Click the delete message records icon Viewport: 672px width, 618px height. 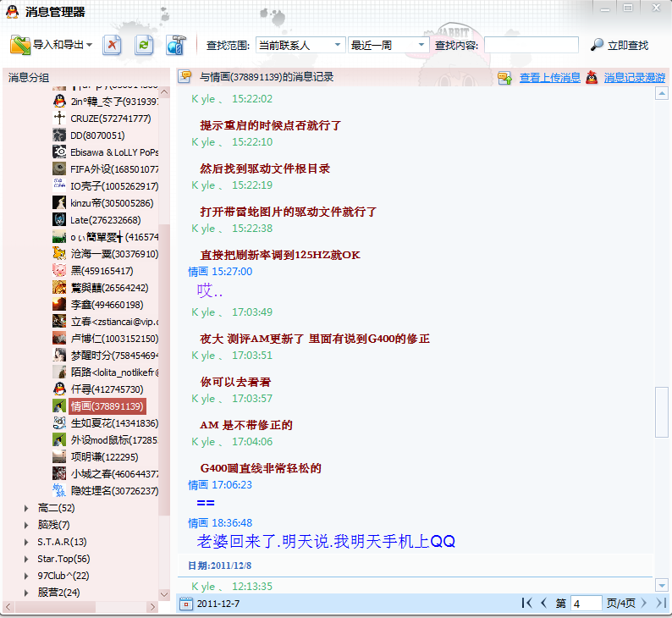tap(112, 45)
